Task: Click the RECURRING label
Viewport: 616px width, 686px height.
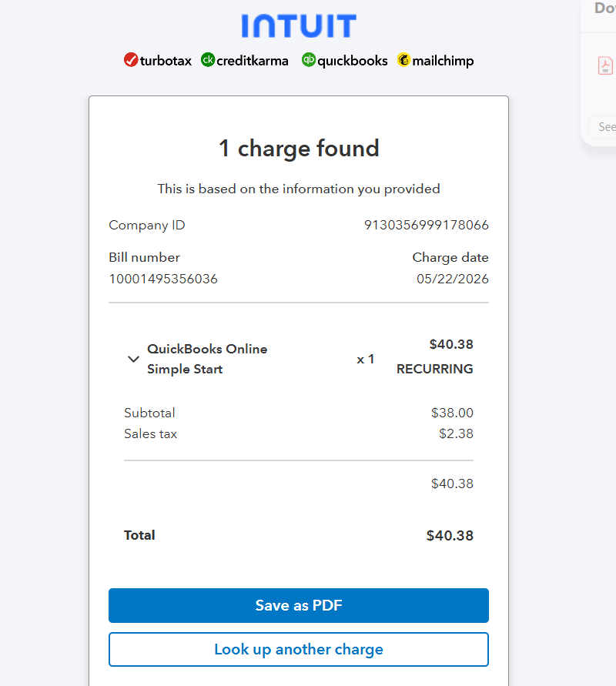Action: 435,369
